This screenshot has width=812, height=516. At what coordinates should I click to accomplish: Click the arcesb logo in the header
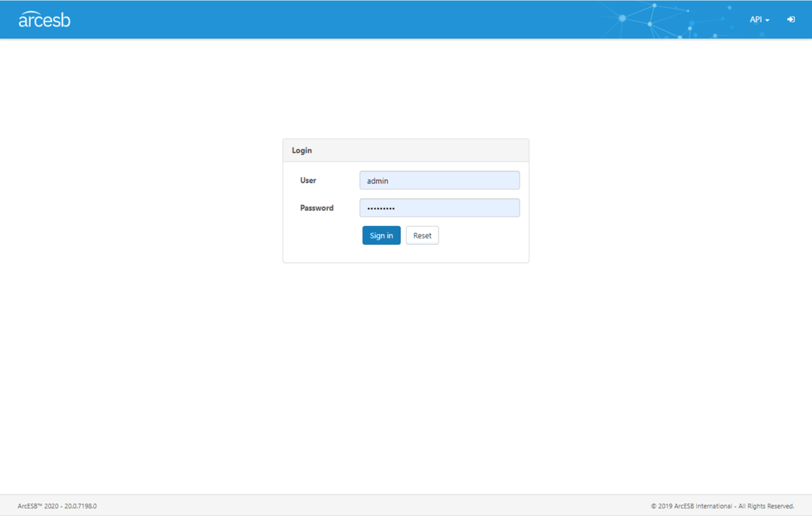(44, 20)
